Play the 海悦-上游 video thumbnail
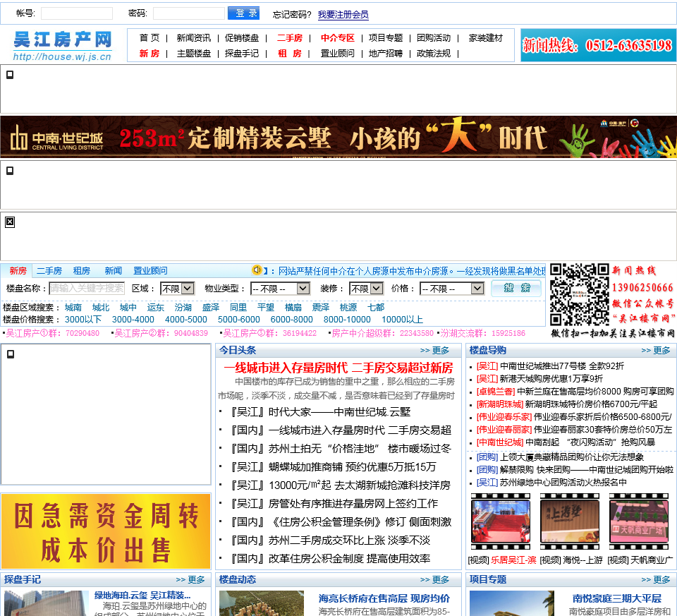The width and height of the screenshot is (677, 616). [570, 522]
